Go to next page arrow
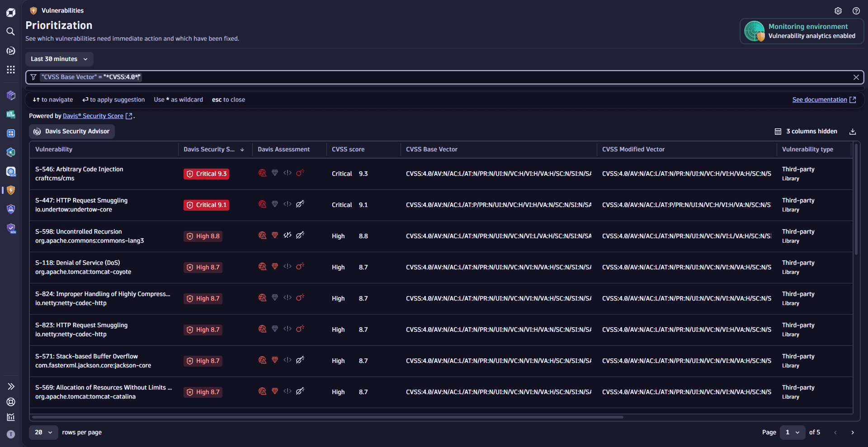 (852, 433)
